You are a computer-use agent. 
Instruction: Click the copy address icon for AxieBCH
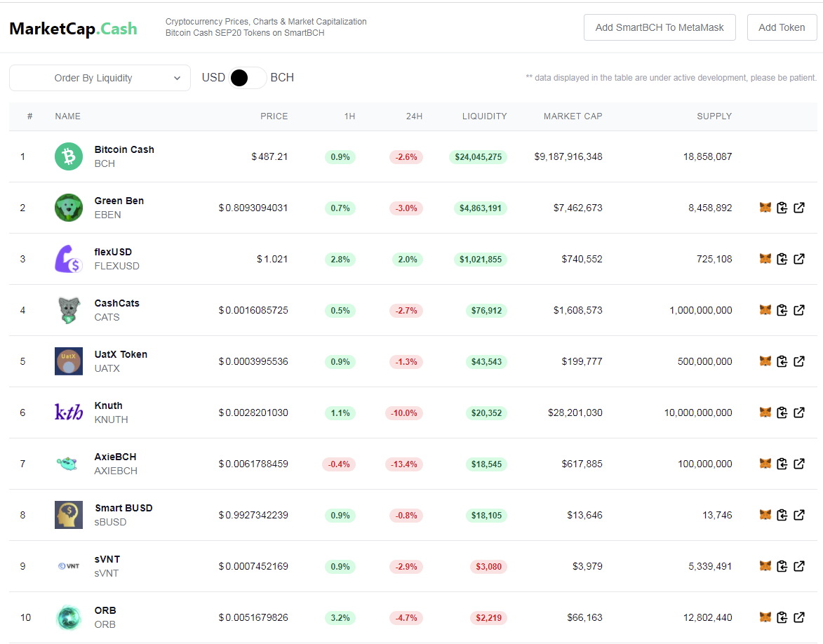point(782,464)
